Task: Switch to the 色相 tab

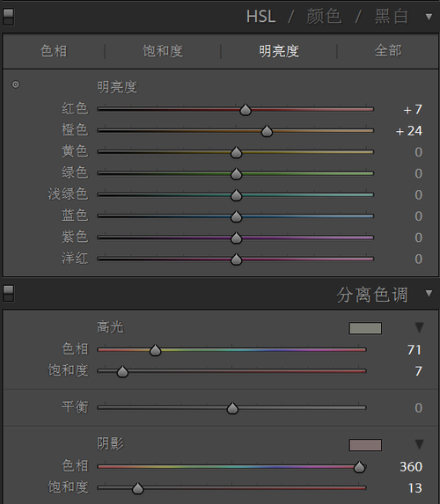Action: (54, 51)
